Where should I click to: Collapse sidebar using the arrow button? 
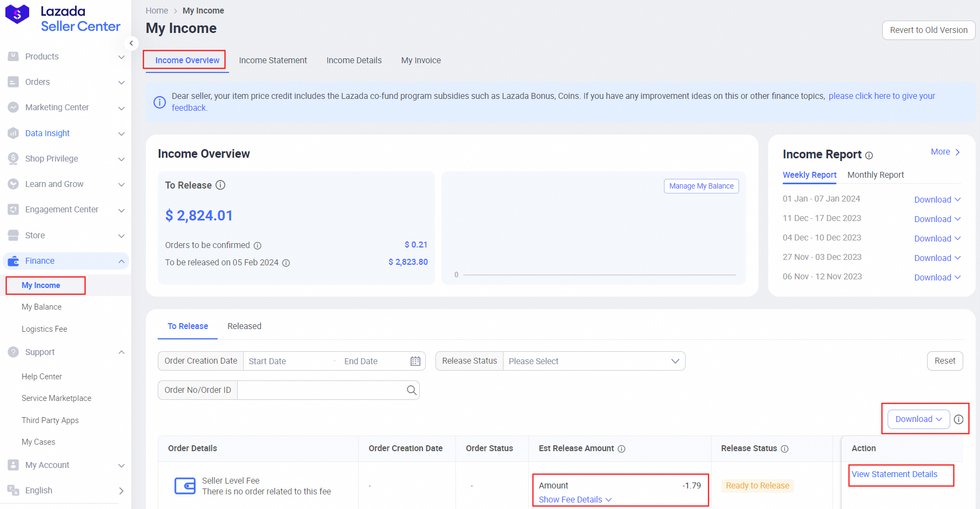[x=131, y=43]
